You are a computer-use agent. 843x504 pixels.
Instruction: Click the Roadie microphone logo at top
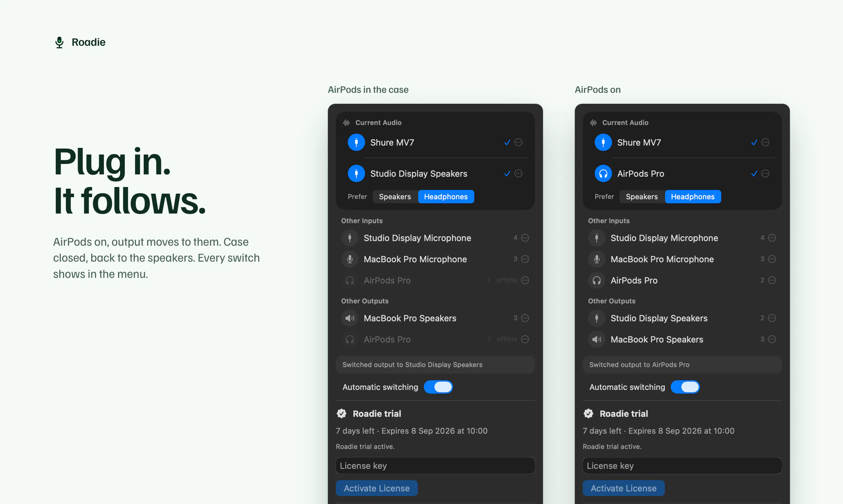coord(59,42)
